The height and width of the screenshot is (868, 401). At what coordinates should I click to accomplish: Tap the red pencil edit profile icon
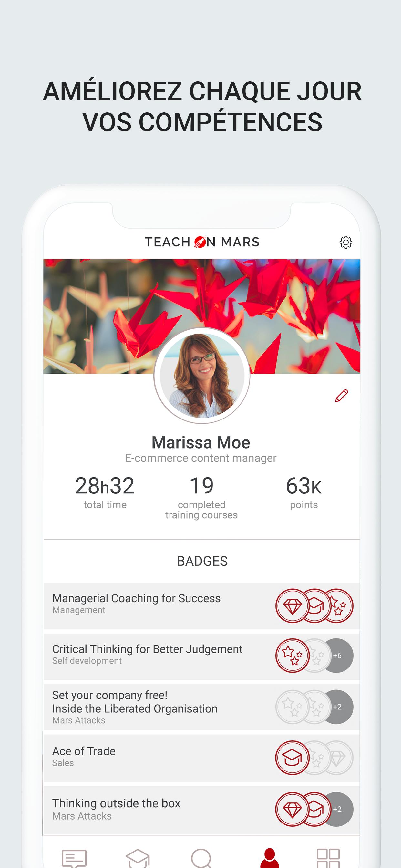coord(341,396)
